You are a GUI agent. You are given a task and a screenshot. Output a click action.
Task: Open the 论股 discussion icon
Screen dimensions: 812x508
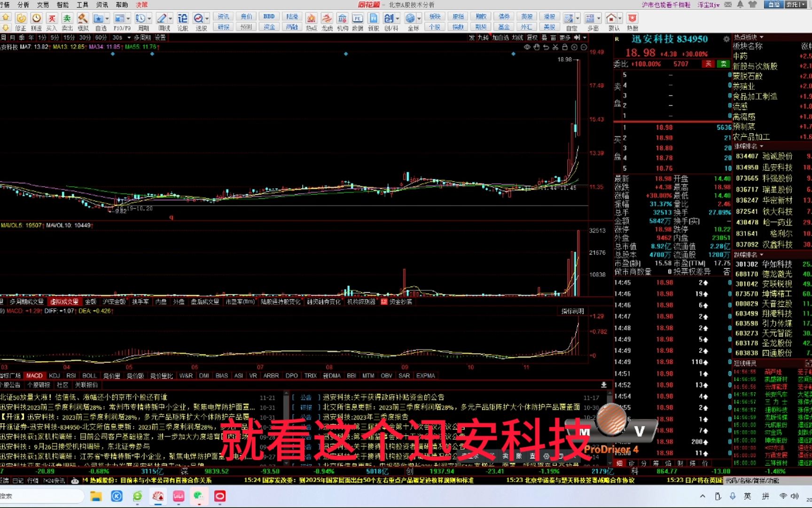(x=183, y=18)
